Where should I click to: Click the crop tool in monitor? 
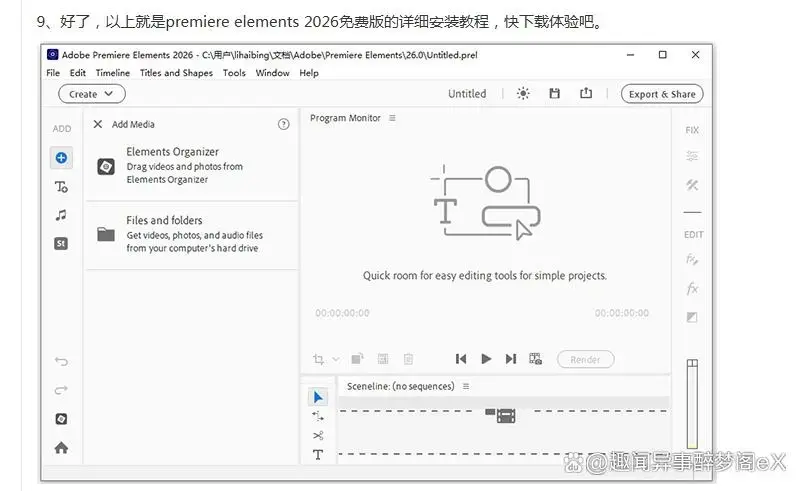(318, 360)
